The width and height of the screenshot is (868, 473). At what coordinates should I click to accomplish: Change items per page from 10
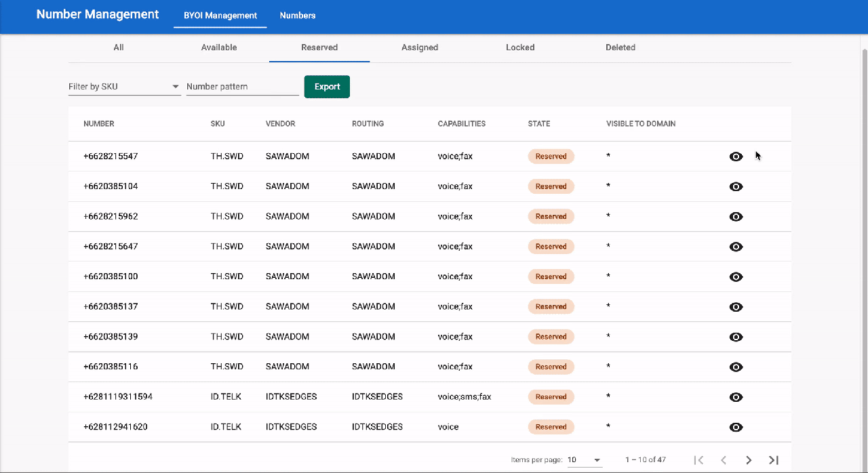[585, 460]
